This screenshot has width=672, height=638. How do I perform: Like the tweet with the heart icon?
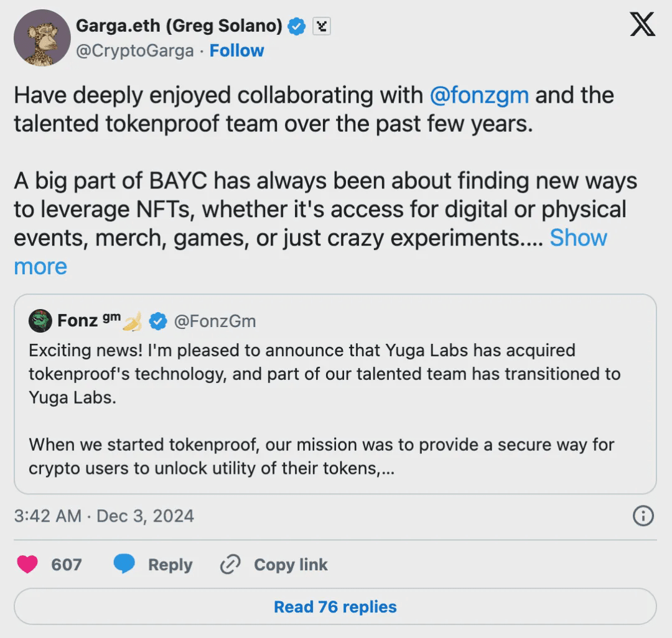27,565
